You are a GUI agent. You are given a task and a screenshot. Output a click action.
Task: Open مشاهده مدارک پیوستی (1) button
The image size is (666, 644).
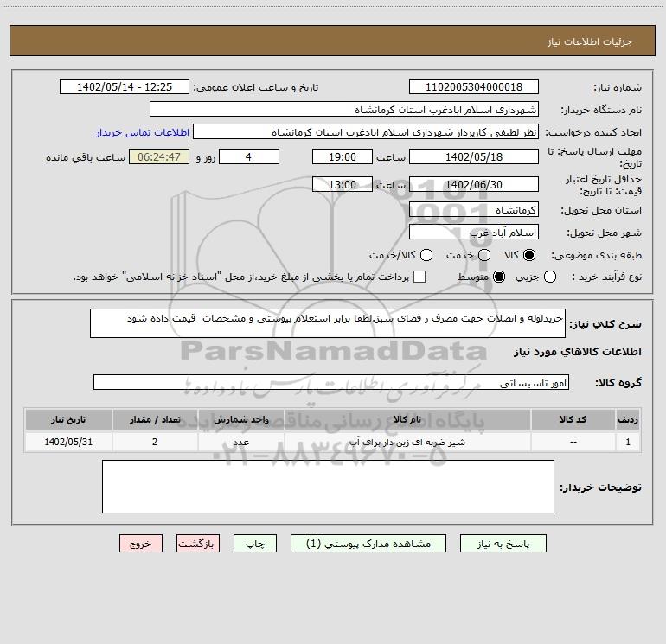click(x=368, y=544)
